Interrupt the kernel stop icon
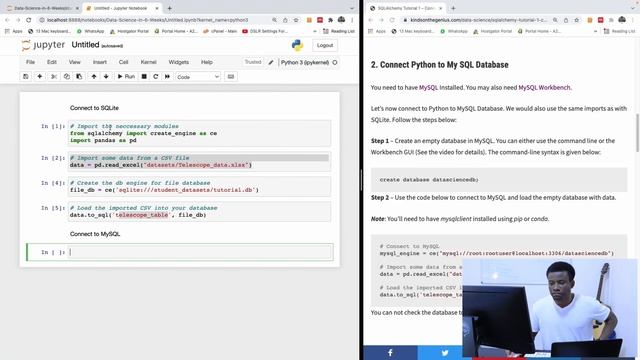640x360 pixels. coord(144,77)
